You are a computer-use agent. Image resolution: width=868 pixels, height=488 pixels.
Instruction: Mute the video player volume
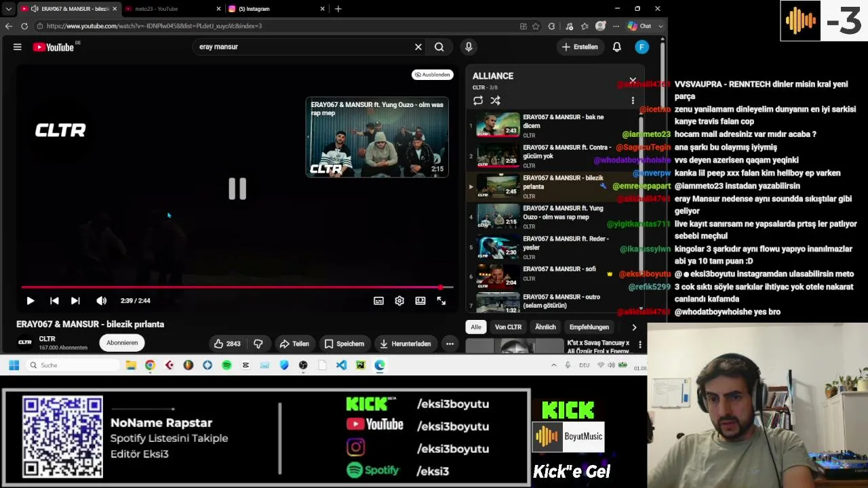[x=101, y=301]
